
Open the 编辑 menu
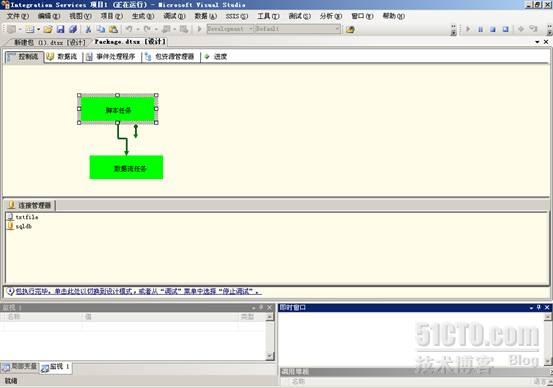(49, 16)
